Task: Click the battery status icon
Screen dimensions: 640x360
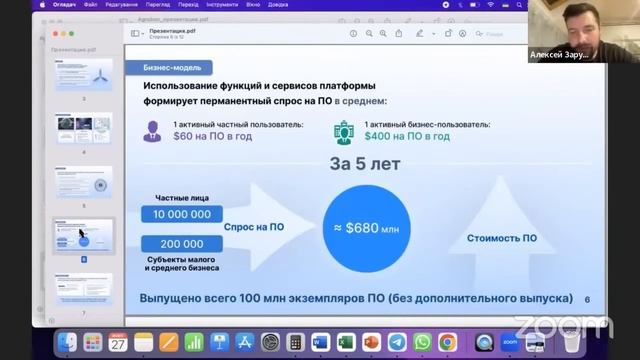Action: (474, 5)
